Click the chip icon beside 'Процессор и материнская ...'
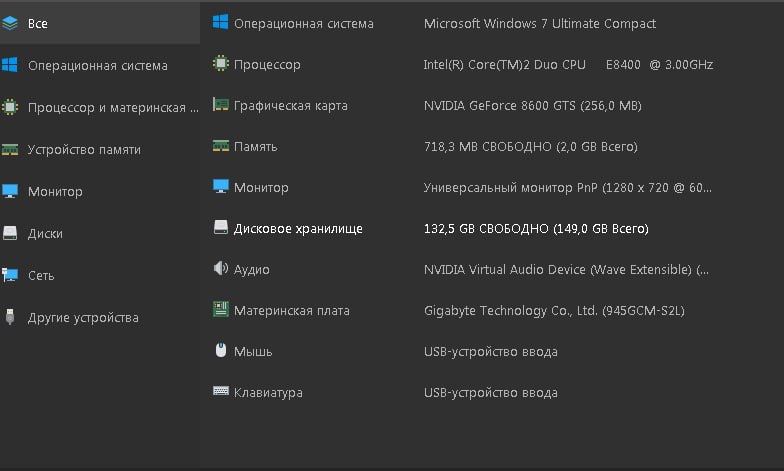The image size is (784, 471). point(10,107)
